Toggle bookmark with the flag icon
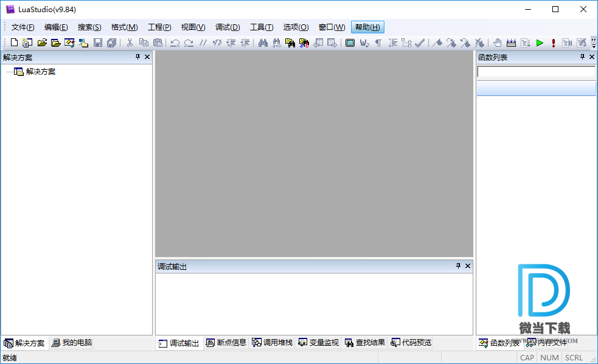 (x=437, y=43)
